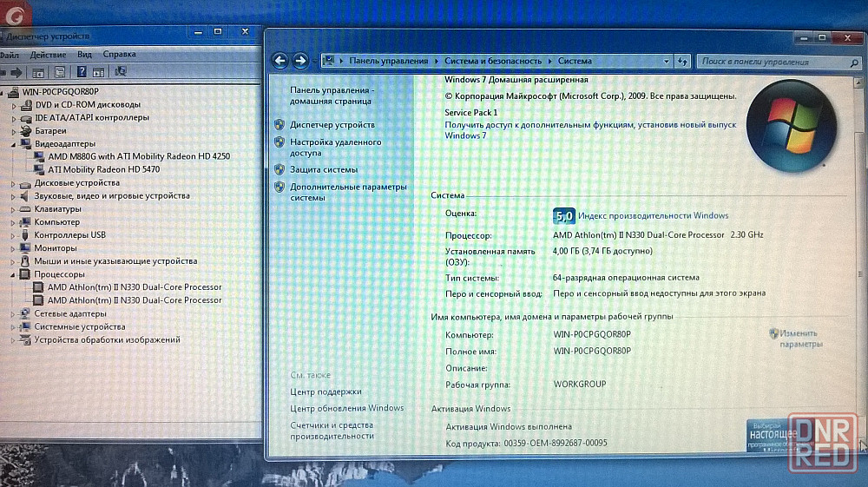Click the Клавиатуры category icon
868x487 pixels.
(25, 209)
